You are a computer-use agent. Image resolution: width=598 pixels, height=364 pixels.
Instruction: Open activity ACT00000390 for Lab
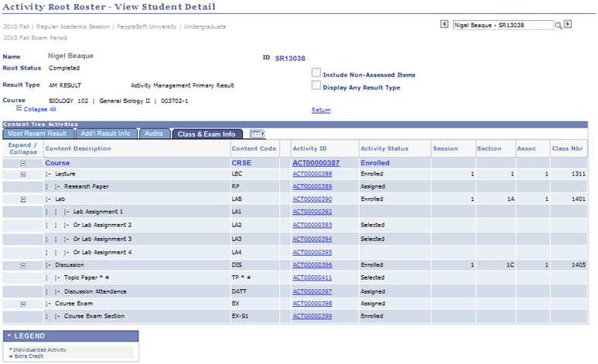click(x=312, y=199)
